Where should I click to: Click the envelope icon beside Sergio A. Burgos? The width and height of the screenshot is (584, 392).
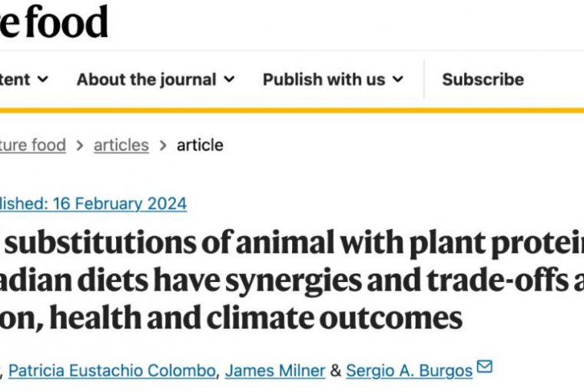(484, 367)
